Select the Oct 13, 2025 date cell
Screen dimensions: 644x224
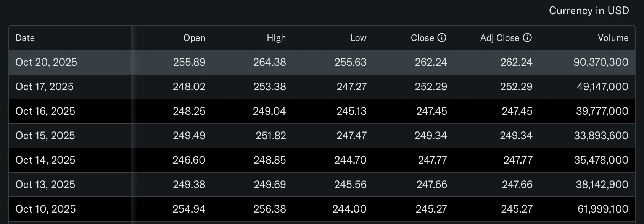(45, 185)
